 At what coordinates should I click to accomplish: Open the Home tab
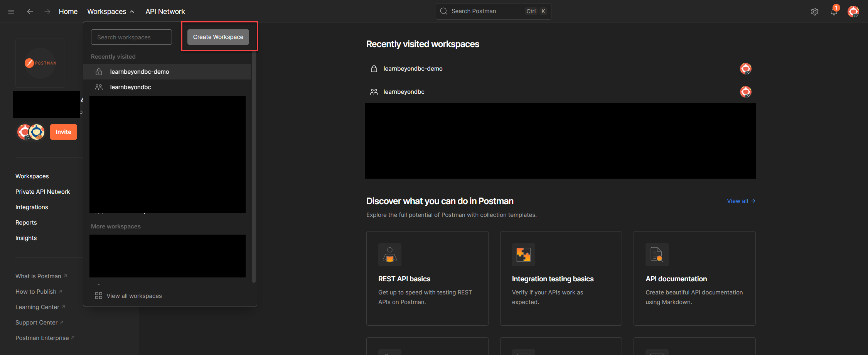click(x=68, y=12)
